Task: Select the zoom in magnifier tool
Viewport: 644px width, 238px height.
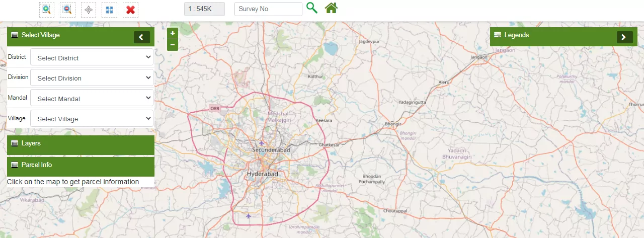Action: point(47,10)
